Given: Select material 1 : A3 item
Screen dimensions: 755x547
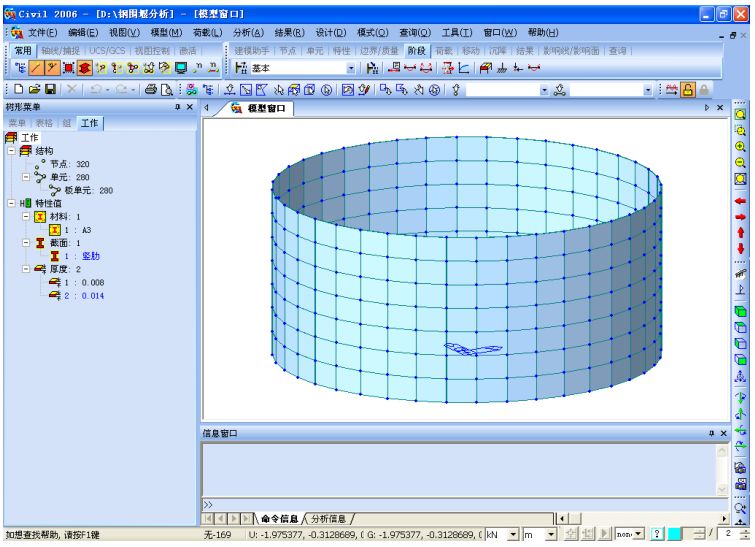Looking at the screenshot, I should pos(78,230).
